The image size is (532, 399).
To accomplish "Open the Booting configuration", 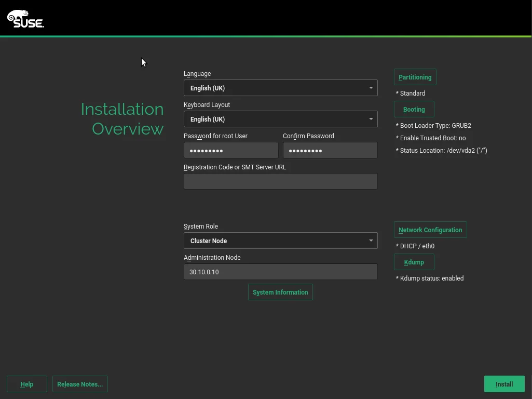I will click(414, 109).
